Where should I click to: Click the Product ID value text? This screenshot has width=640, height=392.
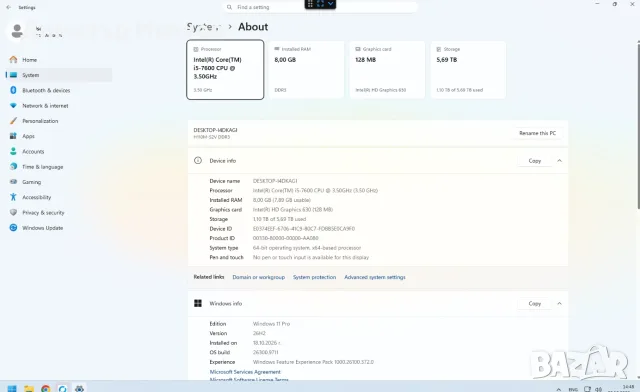tap(285, 238)
